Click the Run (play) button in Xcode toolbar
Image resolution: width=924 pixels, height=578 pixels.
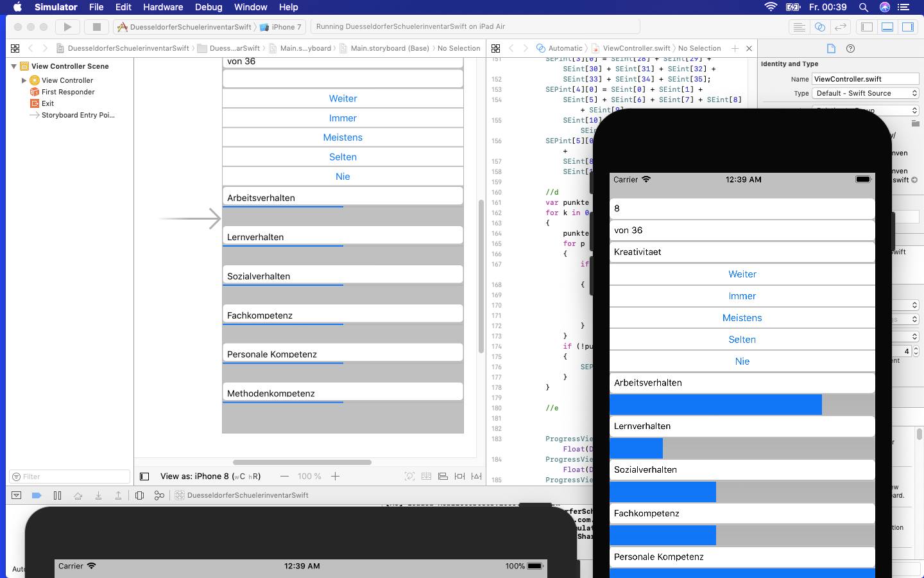point(67,27)
